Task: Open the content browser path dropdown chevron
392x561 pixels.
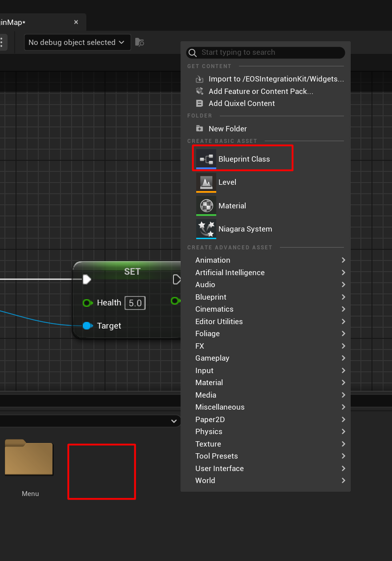Action: [174, 421]
